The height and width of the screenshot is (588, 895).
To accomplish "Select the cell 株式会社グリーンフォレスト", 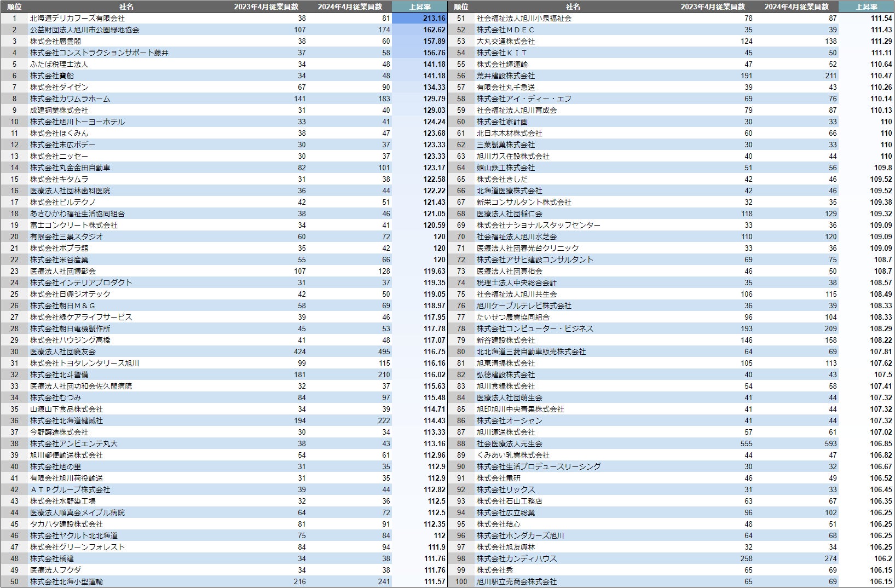I will (x=77, y=547).
